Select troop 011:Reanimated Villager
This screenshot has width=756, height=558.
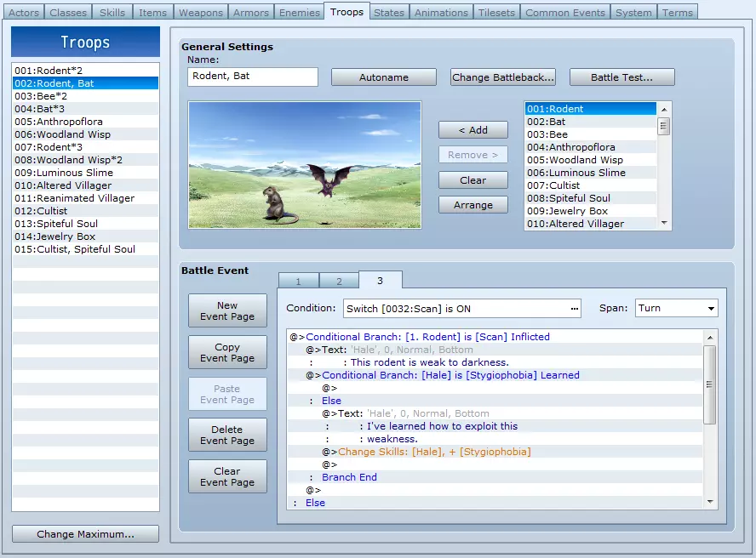pyautogui.click(x=85, y=198)
